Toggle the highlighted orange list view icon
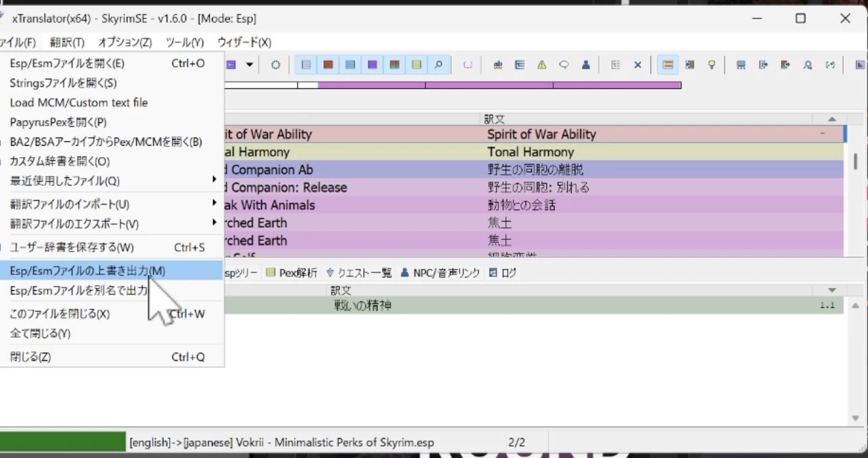Viewport: 868px width, 458px height. 668,65
